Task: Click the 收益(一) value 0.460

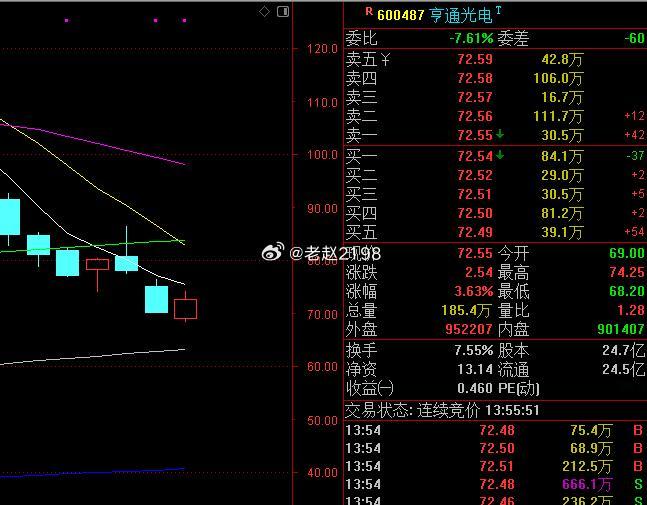Action: (475, 388)
